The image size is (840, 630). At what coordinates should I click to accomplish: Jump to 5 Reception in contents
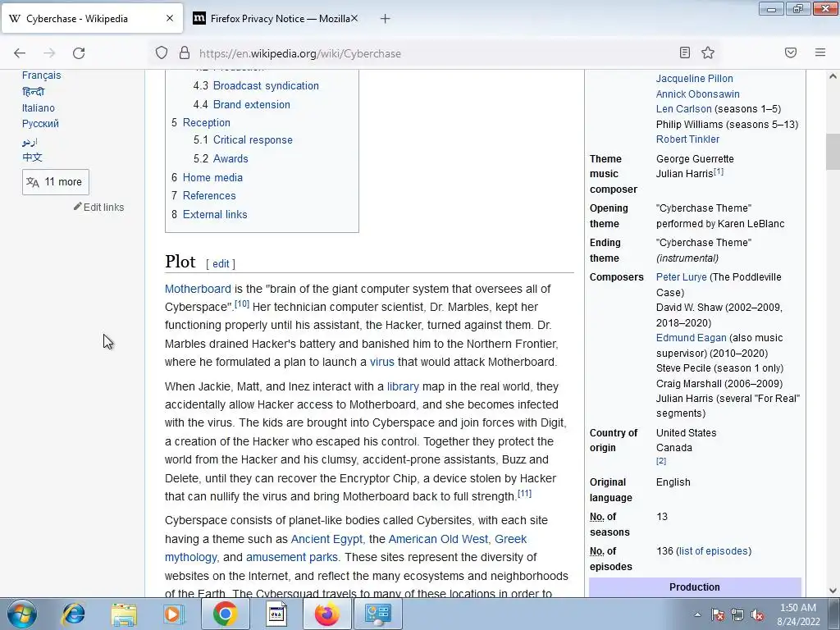pyautogui.click(x=201, y=123)
